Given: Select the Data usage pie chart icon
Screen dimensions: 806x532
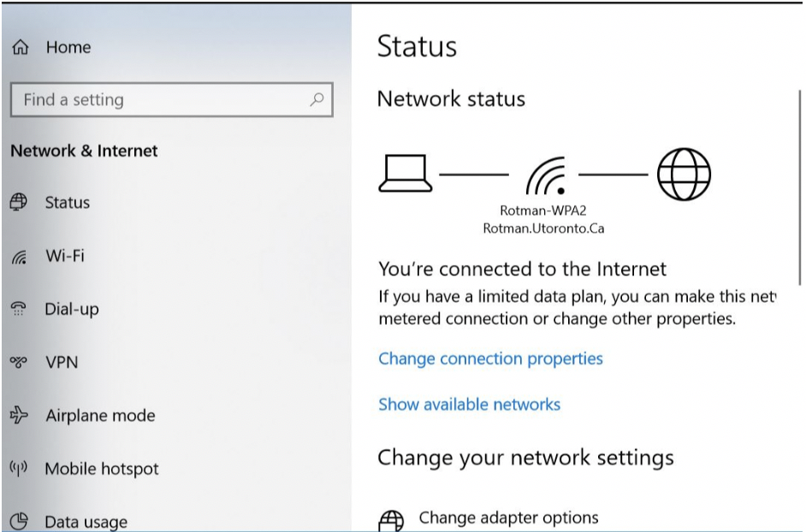Looking at the screenshot, I should click(18, 521).
